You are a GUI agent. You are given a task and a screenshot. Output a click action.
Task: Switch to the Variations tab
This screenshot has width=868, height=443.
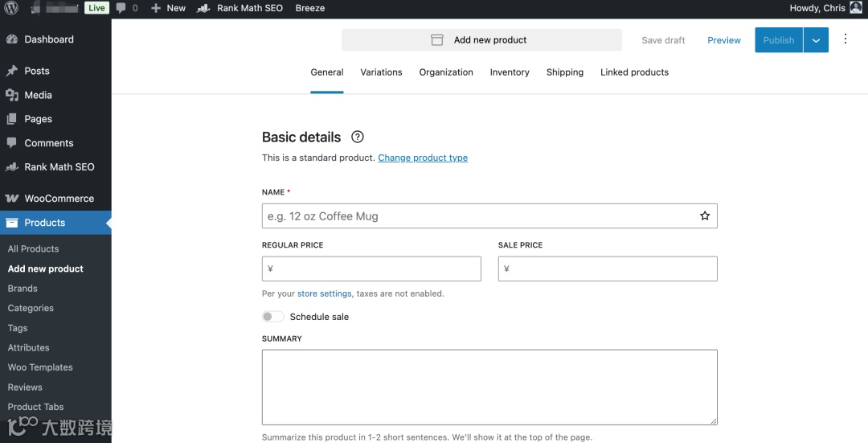tap(381, 72)
